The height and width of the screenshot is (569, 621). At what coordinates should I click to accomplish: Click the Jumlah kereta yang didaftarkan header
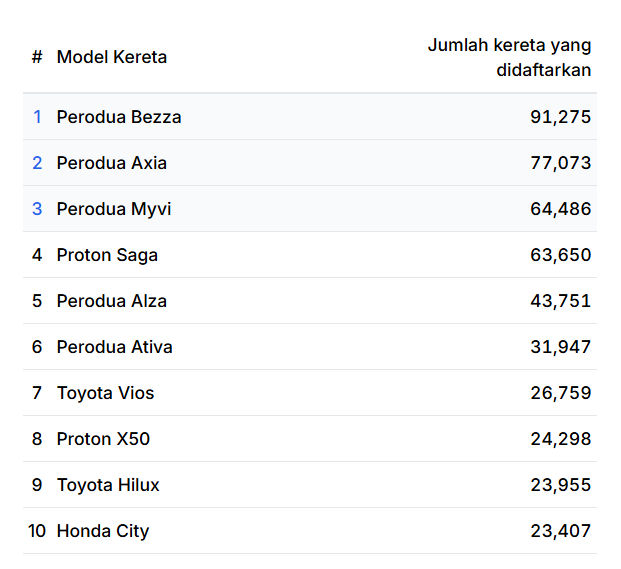coord(509,57)
